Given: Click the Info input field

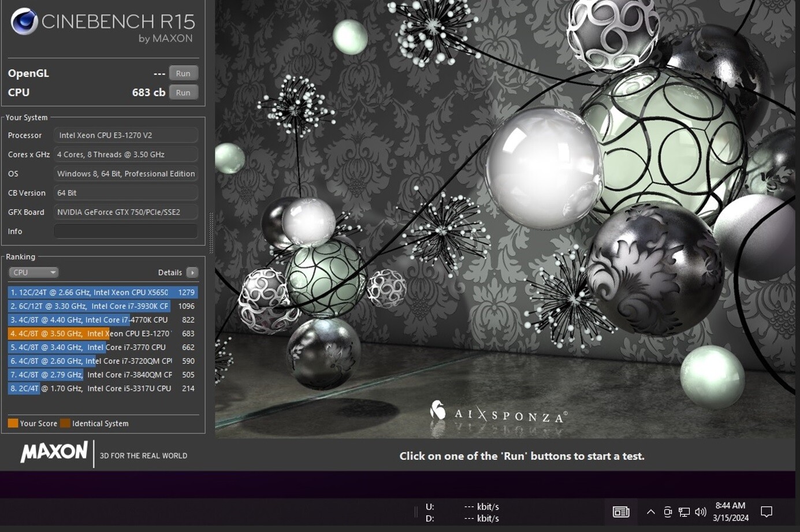Looking at the screenshot, I should click(125, 231).
